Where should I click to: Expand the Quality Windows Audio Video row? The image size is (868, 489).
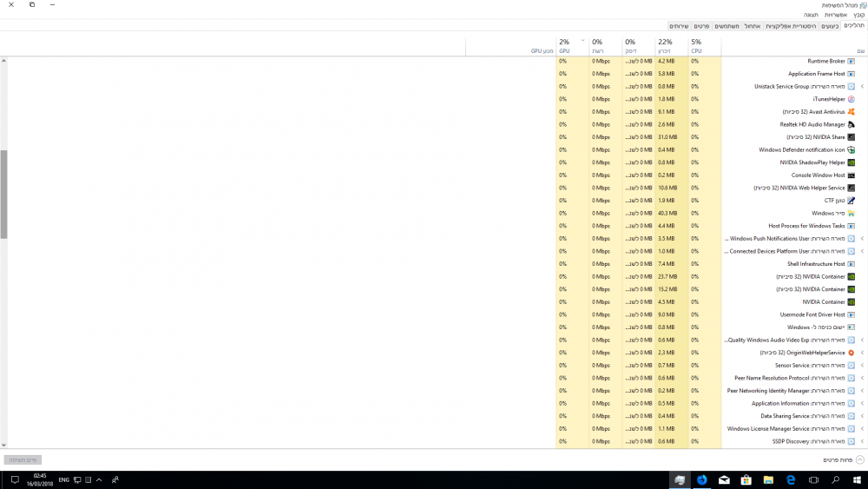pos(862,340)
